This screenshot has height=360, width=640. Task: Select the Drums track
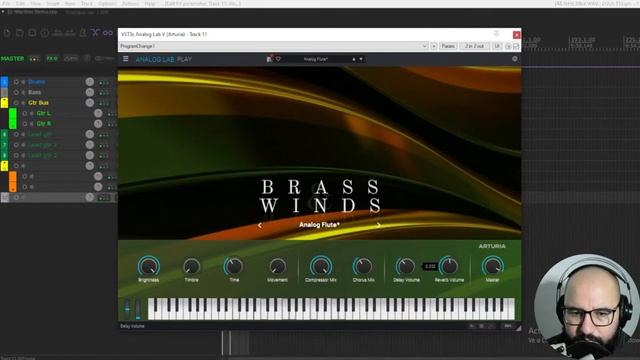(x=37, y=82)
